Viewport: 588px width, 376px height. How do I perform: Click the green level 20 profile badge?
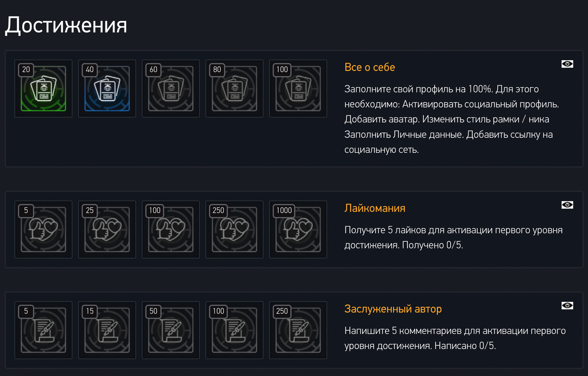tap(43, 88)
